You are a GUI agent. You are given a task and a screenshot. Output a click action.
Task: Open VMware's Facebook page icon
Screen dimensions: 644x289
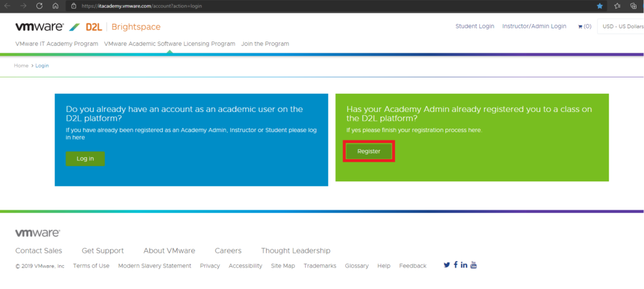[455, 264]
